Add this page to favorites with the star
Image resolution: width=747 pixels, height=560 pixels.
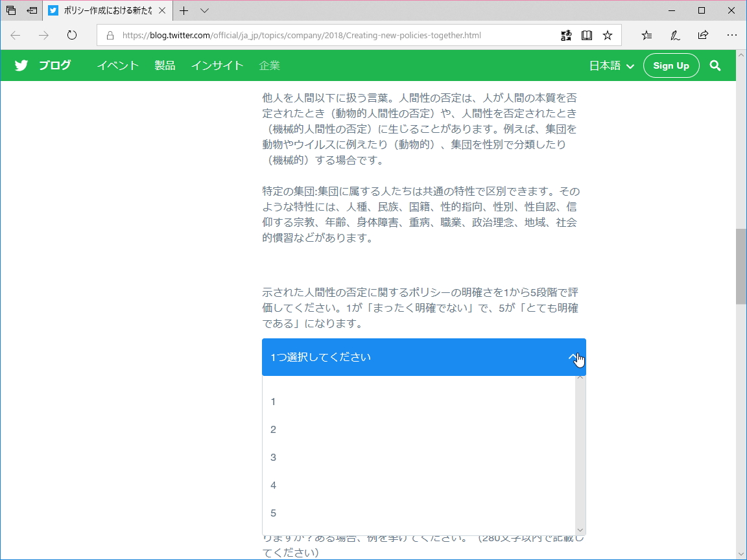coord(608,36)
